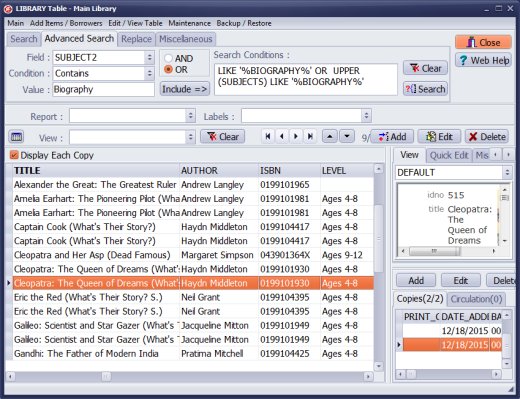Edit the selected record in toolbar
Image resolution: width=520 pixels, height=399 pixels.
pos(439,137)
